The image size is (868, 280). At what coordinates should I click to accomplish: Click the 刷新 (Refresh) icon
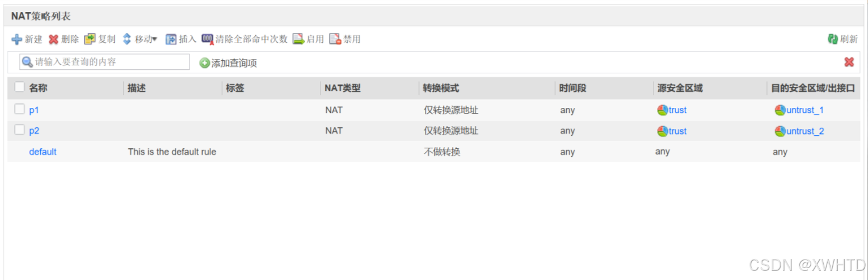(833, 39)
